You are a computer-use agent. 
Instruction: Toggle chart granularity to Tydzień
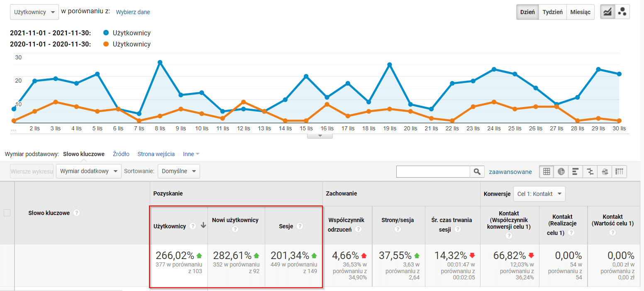[552, 12]
